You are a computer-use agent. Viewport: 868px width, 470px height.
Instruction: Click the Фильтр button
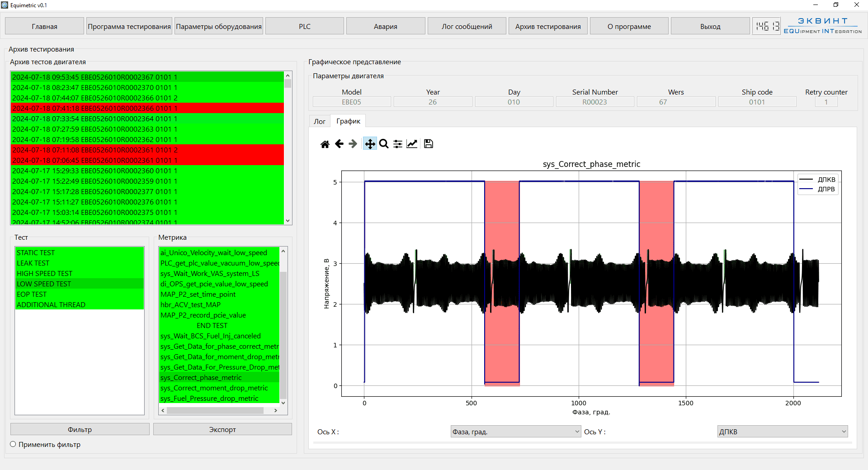[x=80, y=429]
